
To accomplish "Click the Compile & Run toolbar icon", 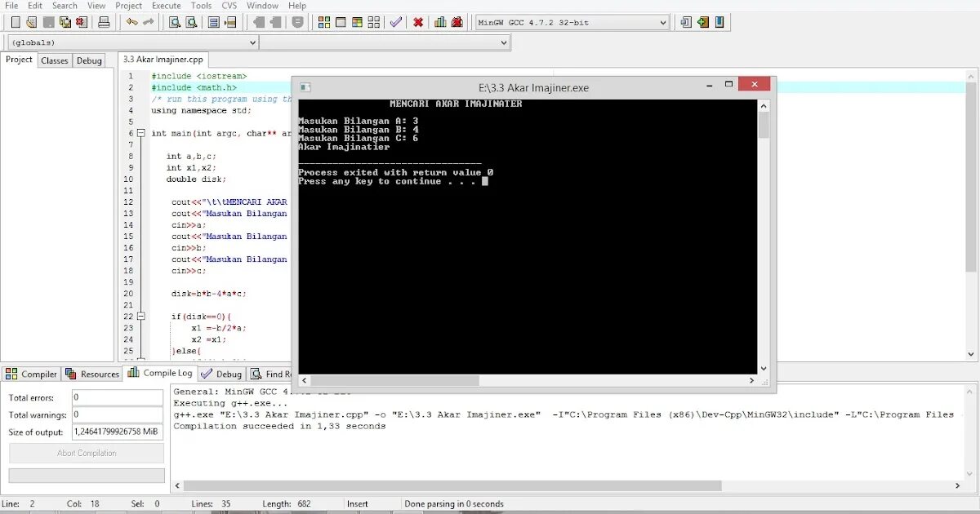I will (x=359, y=22).
